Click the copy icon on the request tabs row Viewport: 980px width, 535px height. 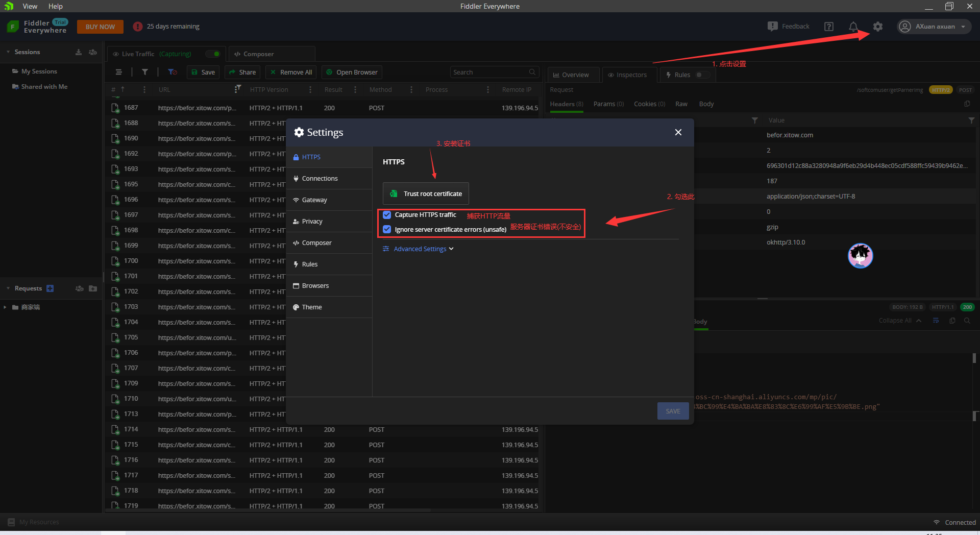[967, 104]
